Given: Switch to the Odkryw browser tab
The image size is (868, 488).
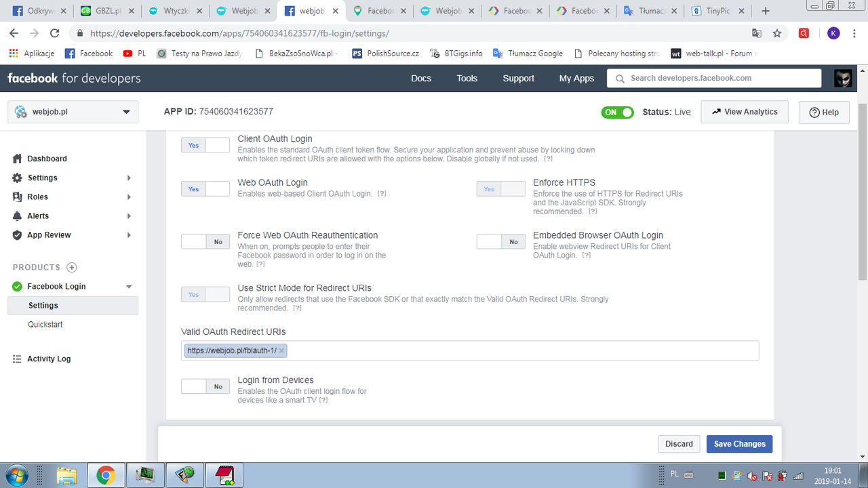Looking at the screenshot, I should click(37, 11).
